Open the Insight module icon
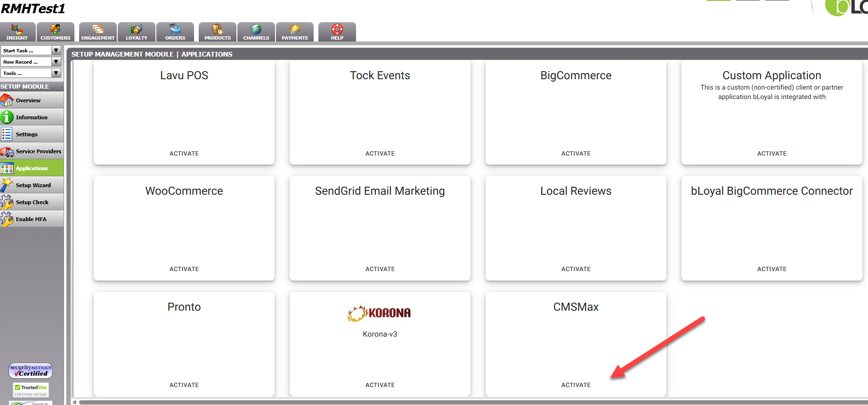This screenshot has width=868, height=405. coord(17,30)
